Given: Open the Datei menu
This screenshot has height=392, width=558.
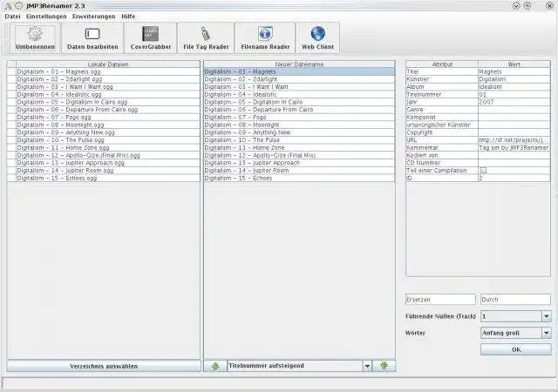Looking at the screenshot, I should [12, 17].
